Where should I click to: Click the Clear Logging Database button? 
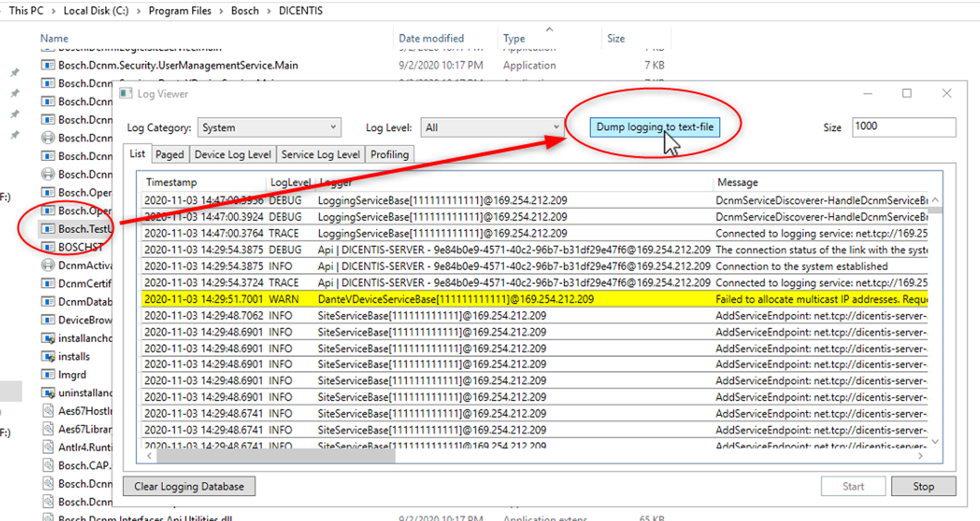tap(189, 487)
